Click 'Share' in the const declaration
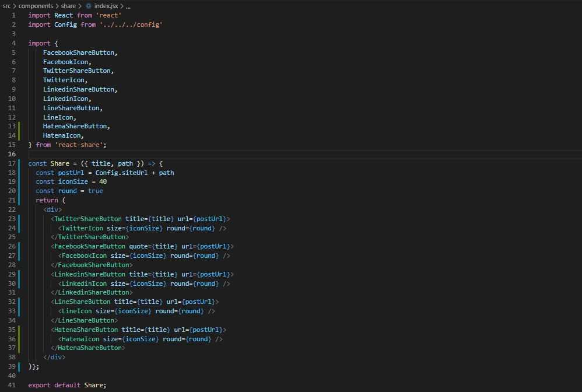The width and height of the screenshot is (582, 392). coord(59,163)
